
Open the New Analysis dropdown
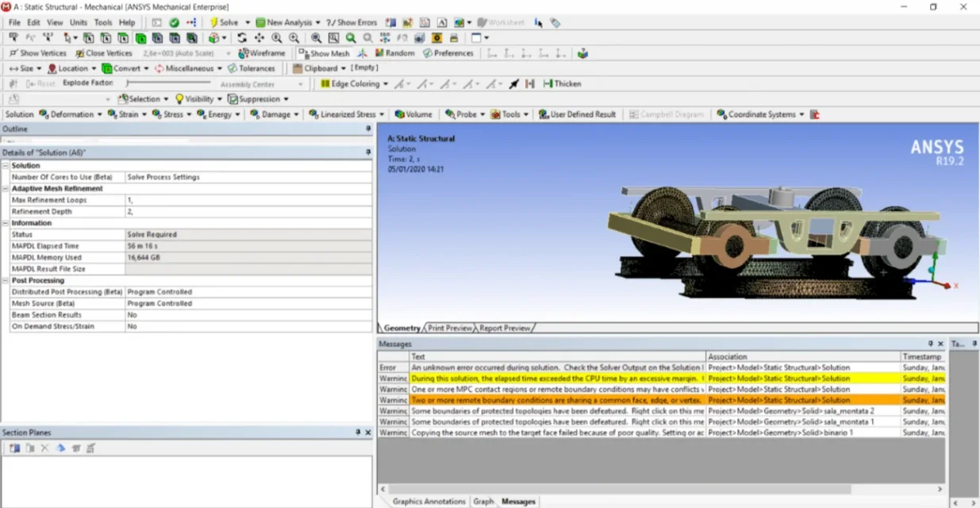pos(317,22)
